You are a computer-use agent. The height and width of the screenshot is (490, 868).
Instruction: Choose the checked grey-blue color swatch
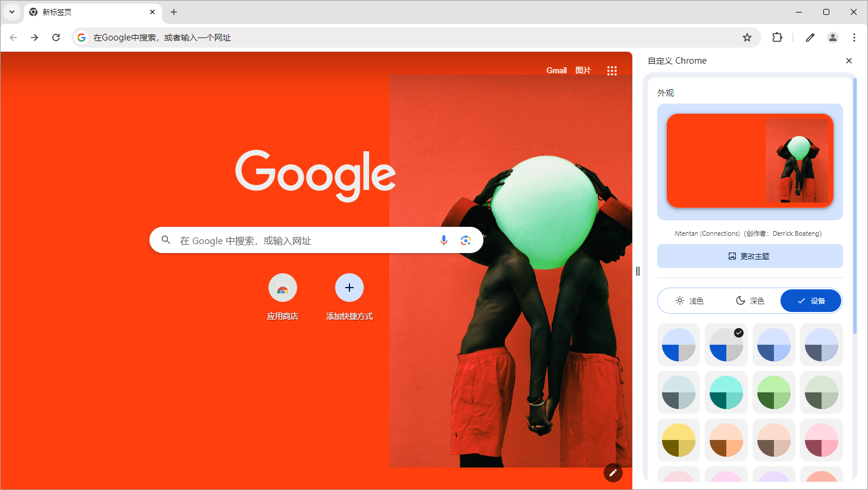pos(726,345)
